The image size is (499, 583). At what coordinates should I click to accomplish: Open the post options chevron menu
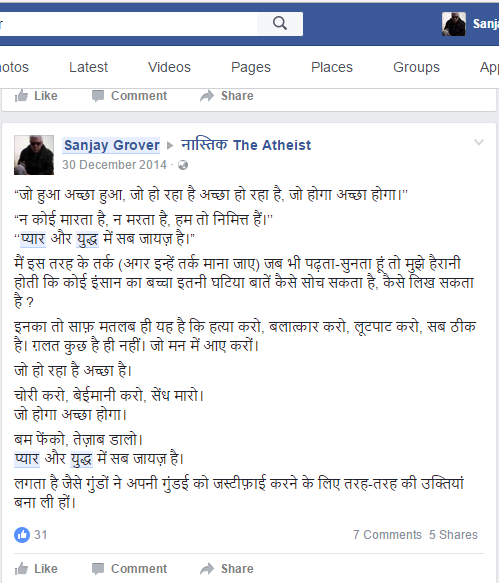(x=479, y=142)
